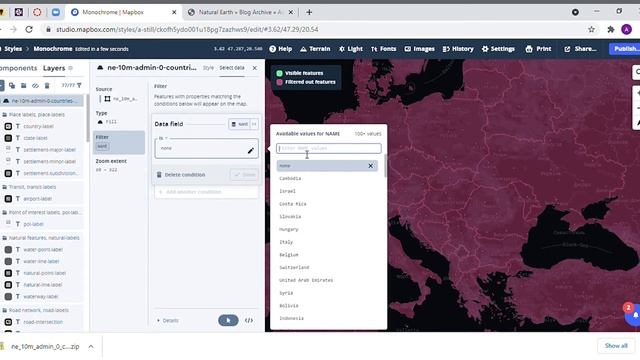Click the state-label layer icon
640x360 pixels.
coord(8,138)
